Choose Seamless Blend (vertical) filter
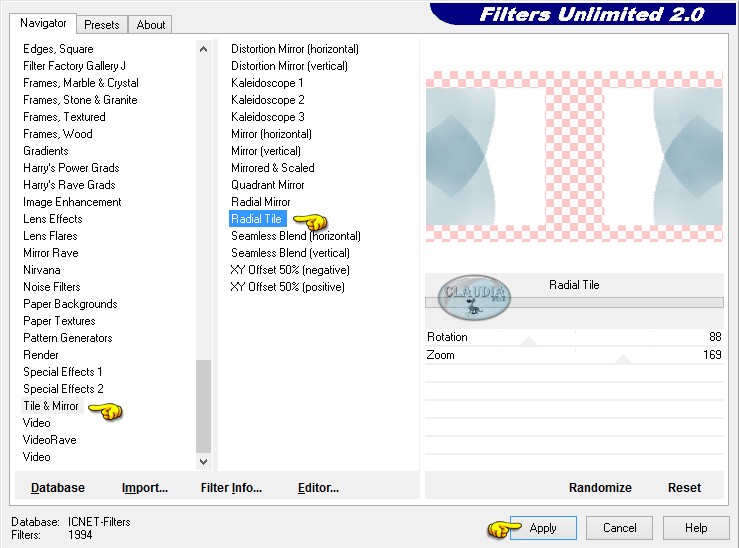This screenshot has width=739, height=548. (290, 253)
